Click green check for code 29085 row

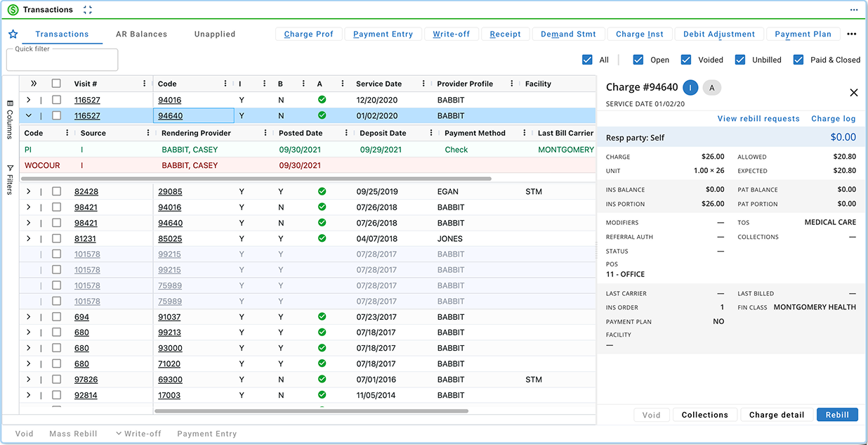point(322,191)
